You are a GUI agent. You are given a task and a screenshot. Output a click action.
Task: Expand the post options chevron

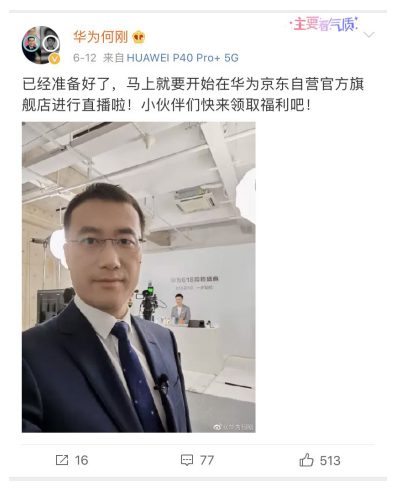pyautogui.click(x=369, y=34)
